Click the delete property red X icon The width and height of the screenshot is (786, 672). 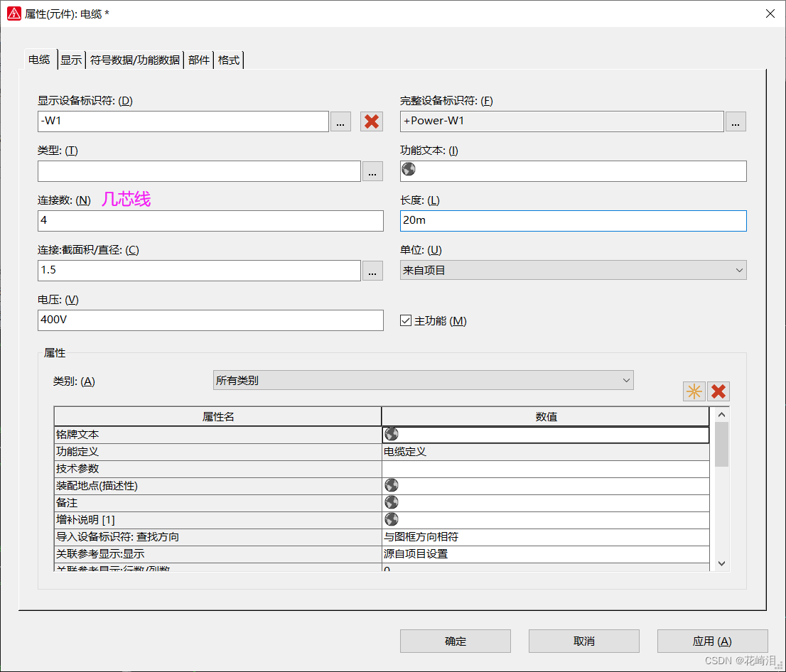718,391
